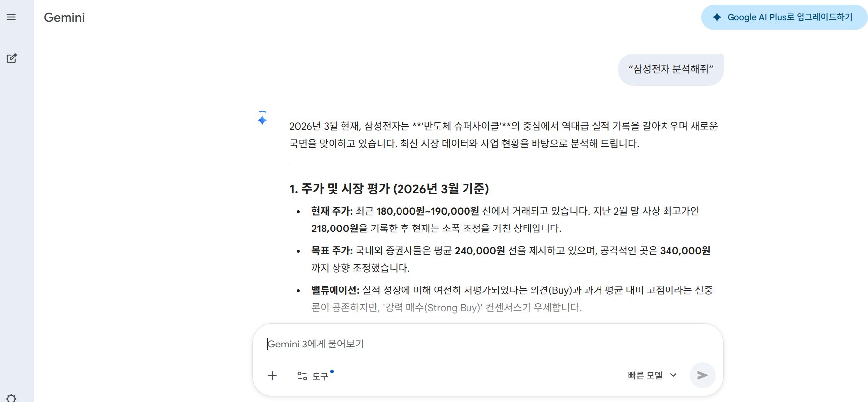Click heading 1. 주가 및 시장 평가
This screenshot has width=868, height=402.
(389, 189)
